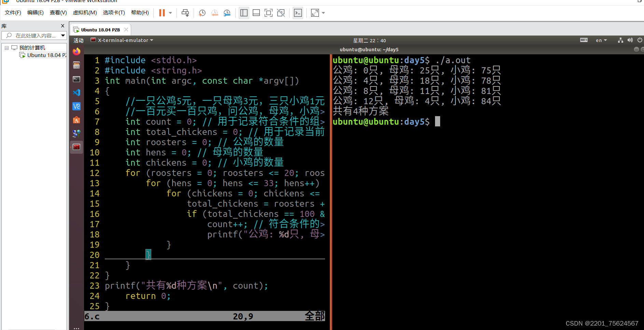Switch to the Ubuntu 18.04 PZB tab
Image resolution: width=644 pixels, height=330 pixels.
(100, 30)
